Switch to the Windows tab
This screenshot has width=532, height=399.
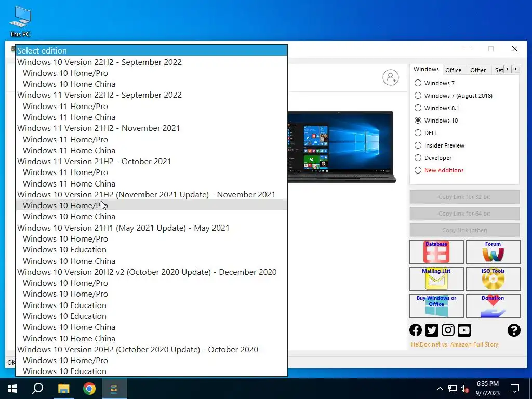tap(426, 69)
